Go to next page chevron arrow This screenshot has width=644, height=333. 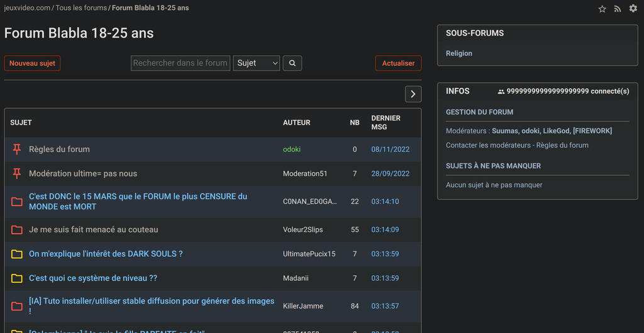tap(413, 94)
